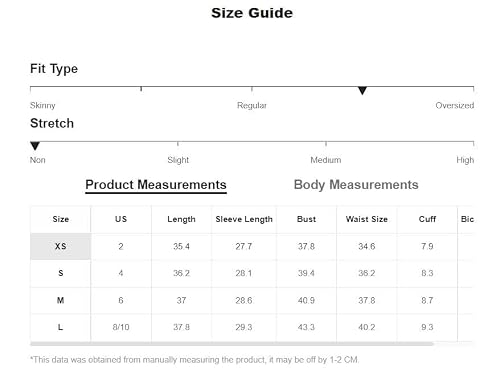Click the Bust column header
The width and height of the screenshot is (500, 368).
pyautogui.click(x=306, y=219)
